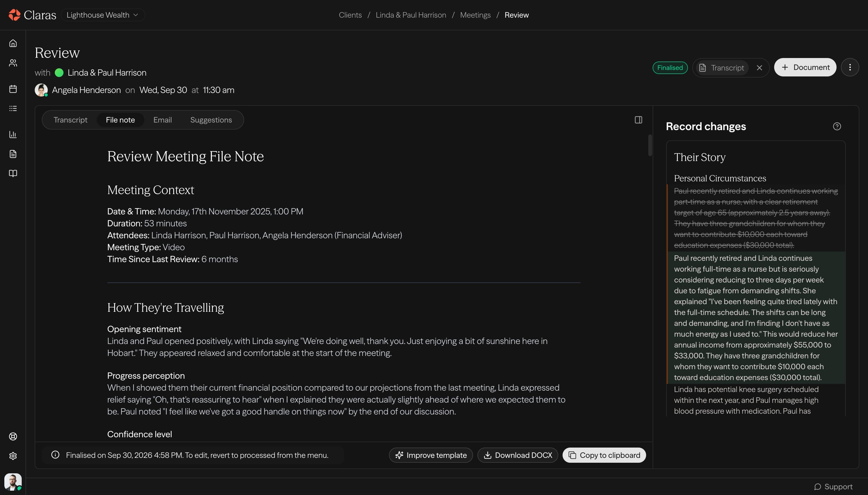Click the Finalised status badge
Screen dimensions: 868x495
(670, 68)
